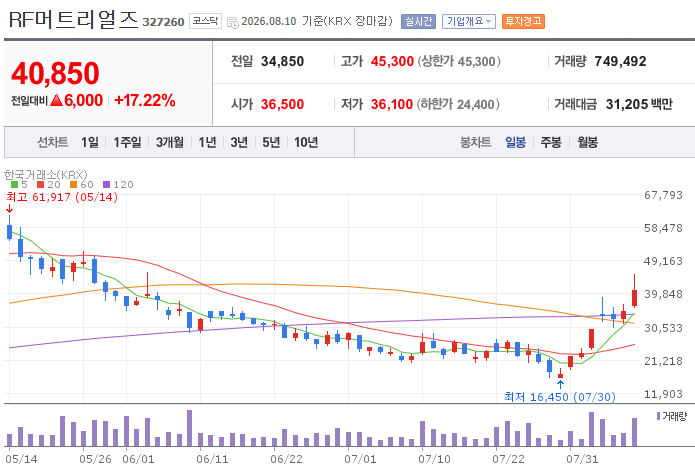Click the 전일 value 34,850
This screenshot has height=470, width=695.
click(x=282, y=61)
